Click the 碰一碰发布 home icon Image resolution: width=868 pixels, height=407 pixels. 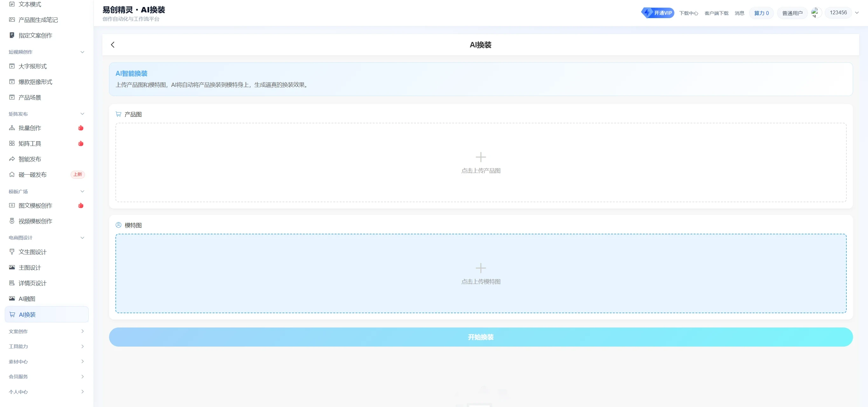coord(12,175)
